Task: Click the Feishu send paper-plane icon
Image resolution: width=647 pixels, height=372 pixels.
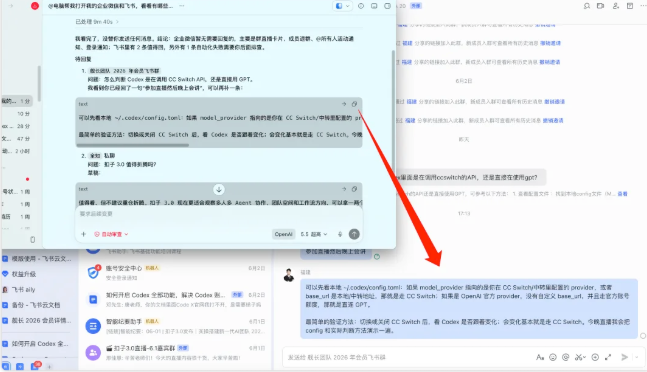Action: [x=625, y=357]
